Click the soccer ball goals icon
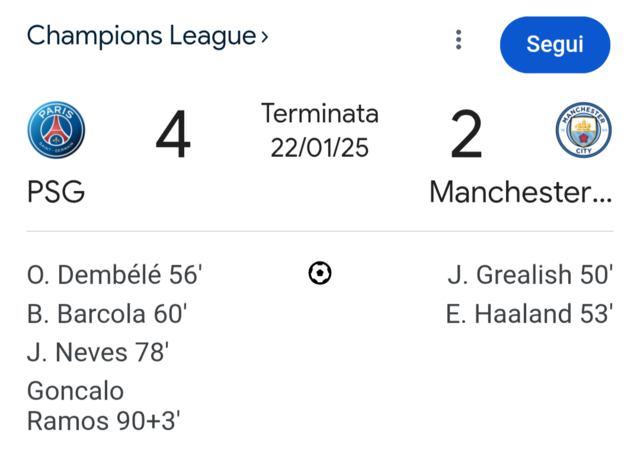The height and width of the screenshot is (455, 640). [320, 273]
